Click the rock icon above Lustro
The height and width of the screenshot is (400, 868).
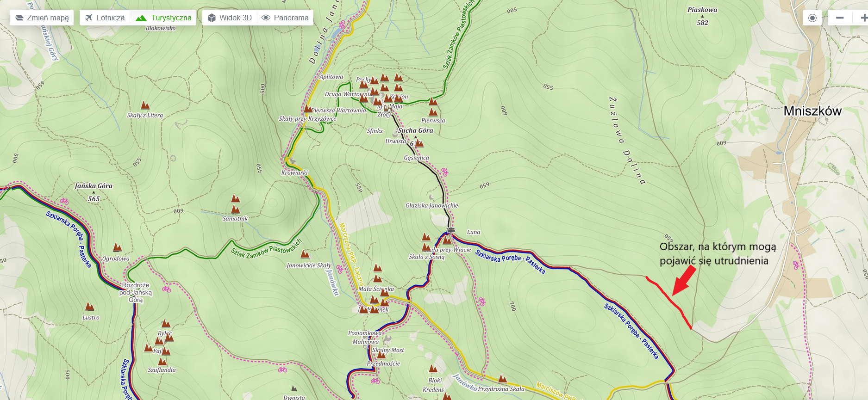[90, 307]
